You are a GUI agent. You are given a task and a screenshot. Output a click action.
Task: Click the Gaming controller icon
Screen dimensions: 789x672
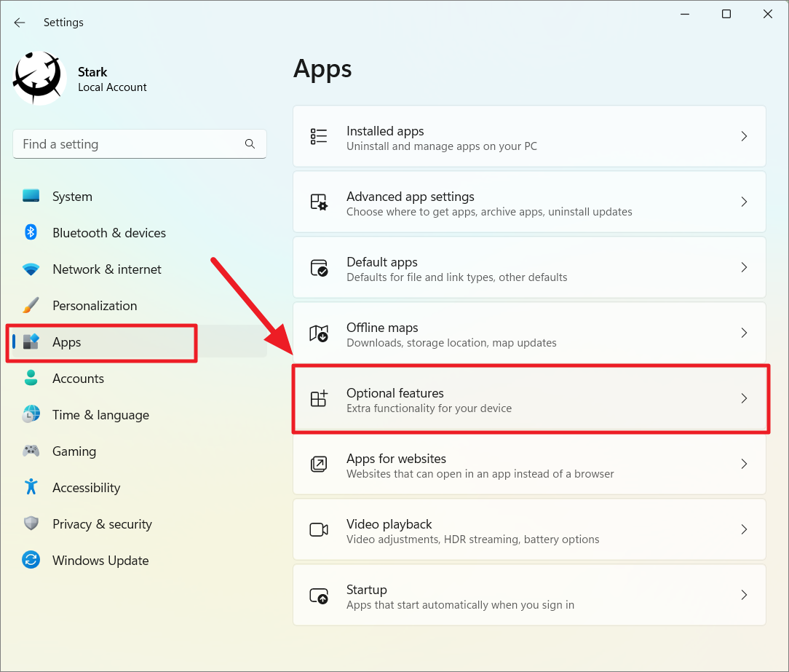(x=31, y=451)
